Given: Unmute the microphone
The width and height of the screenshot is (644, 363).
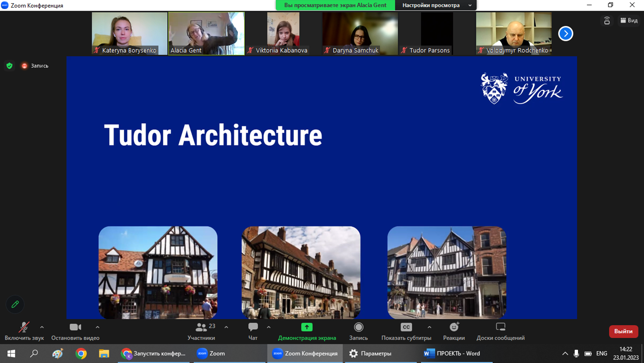Looking at the screenshot, I should [24, 327].
